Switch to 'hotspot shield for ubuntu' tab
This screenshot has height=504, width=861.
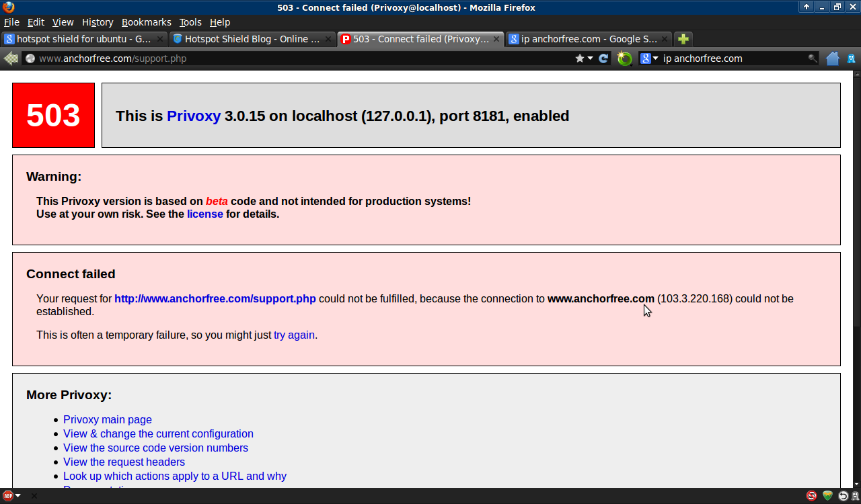84,39
